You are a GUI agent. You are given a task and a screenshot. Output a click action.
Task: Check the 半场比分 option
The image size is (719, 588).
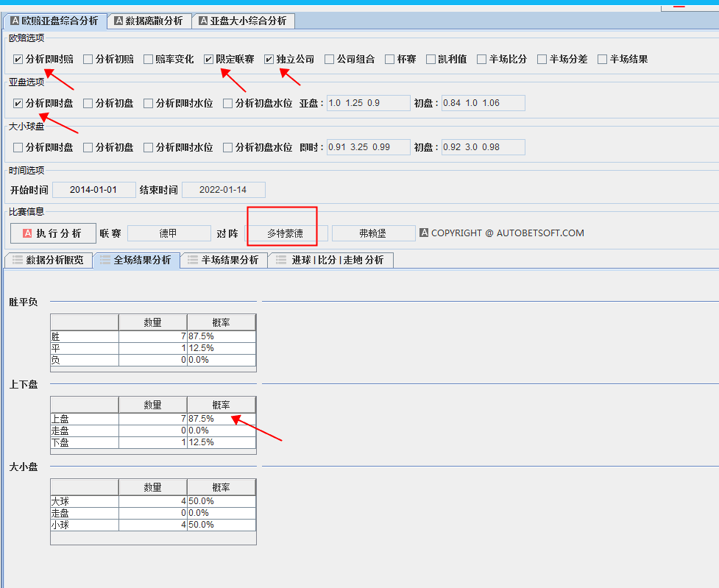pos(482,59)
